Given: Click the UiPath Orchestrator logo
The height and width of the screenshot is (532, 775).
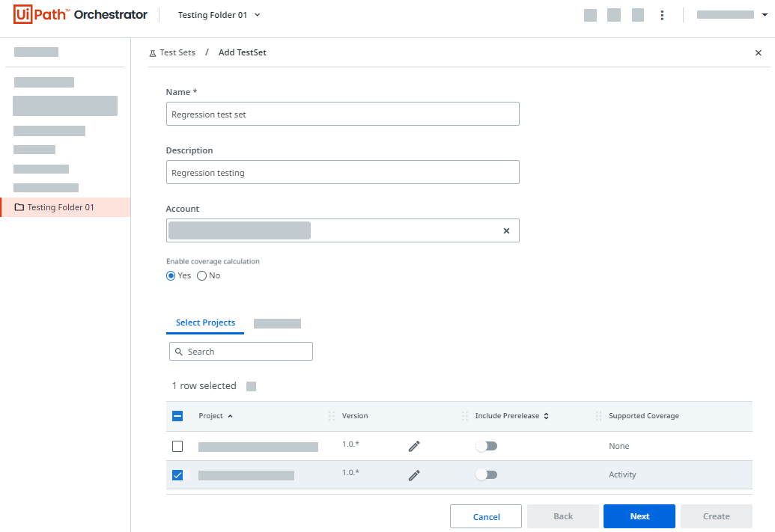Looking at the screenshot, I should click(80, 15).
